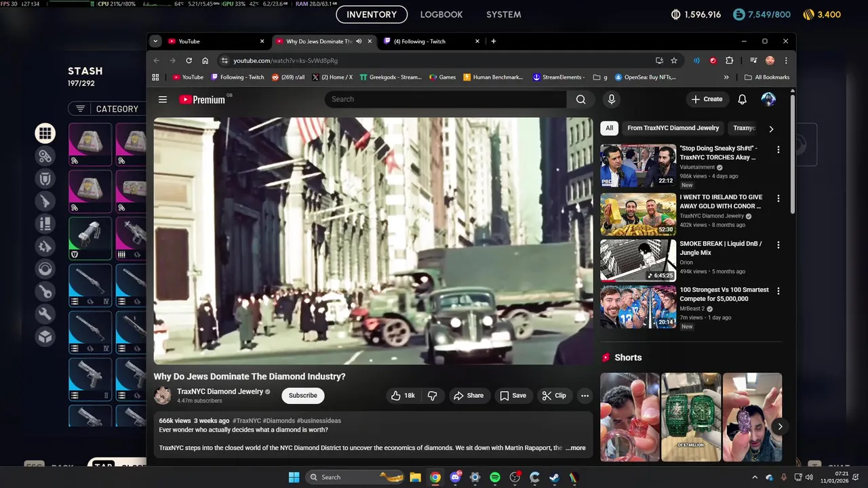Open Chrome tab search dropdown
This screenshot has height=488, width=868.
[155, 41]
